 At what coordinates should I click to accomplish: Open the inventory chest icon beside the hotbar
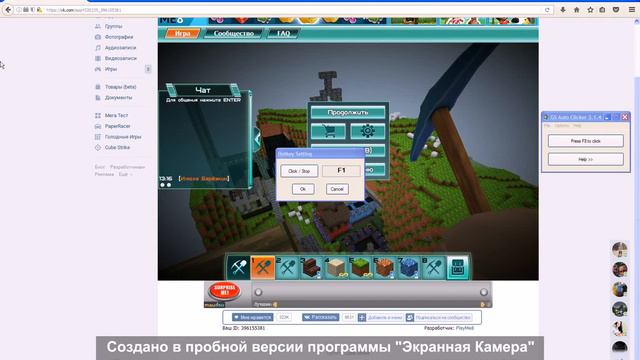458,267
